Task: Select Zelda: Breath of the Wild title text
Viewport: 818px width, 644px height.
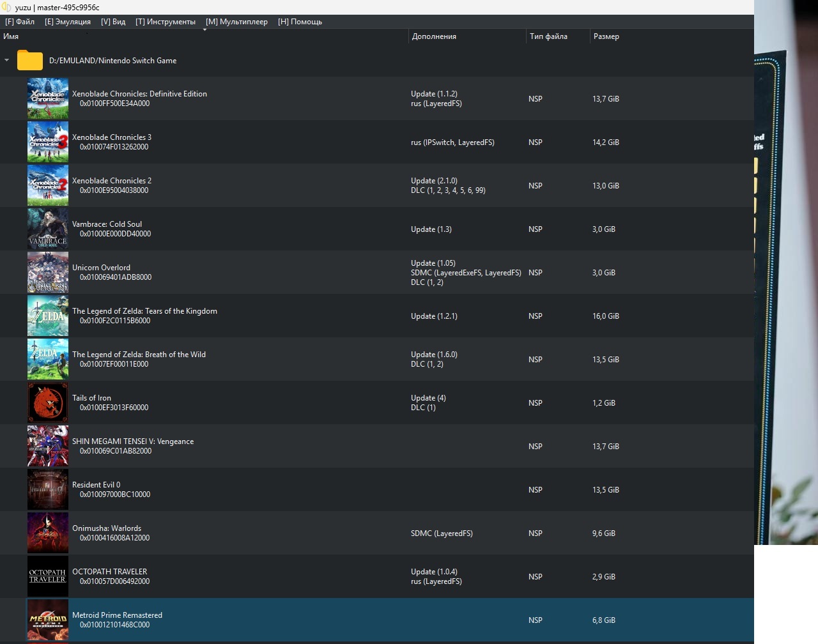Action: pyautogui.click(x=139, y=355)
